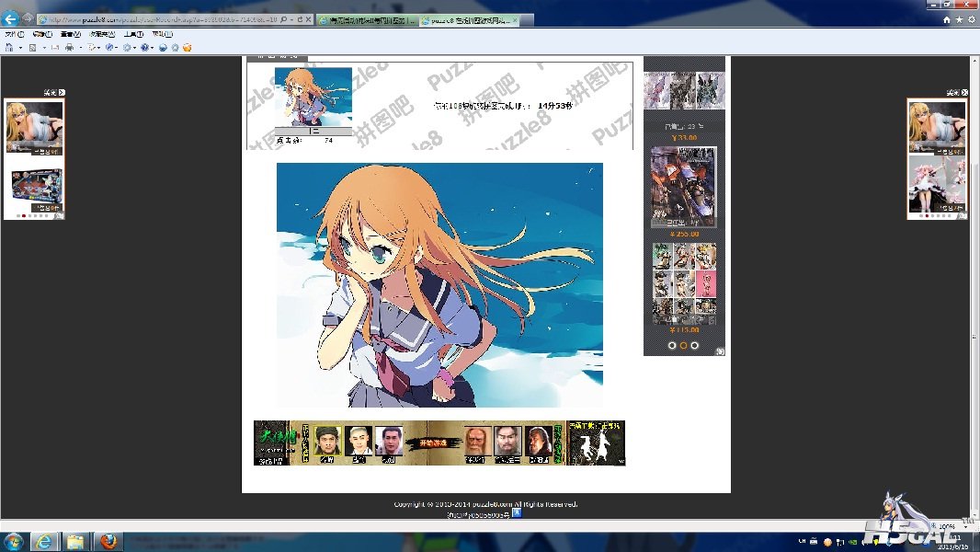
Task: Open the boxed toy ad in left panel
Action: pyautogui.click(x=34, y=185)
